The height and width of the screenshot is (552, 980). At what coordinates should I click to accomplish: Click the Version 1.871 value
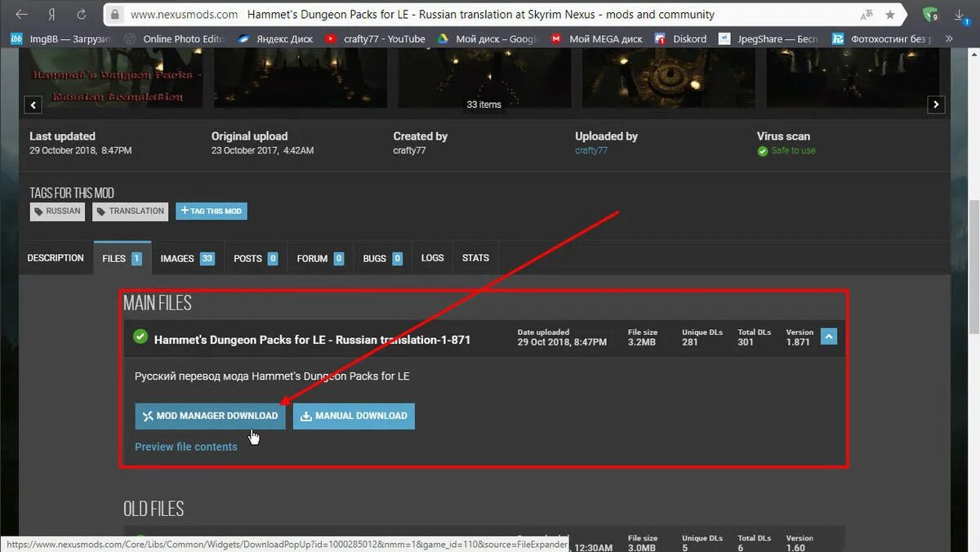(x=798, y=342)
